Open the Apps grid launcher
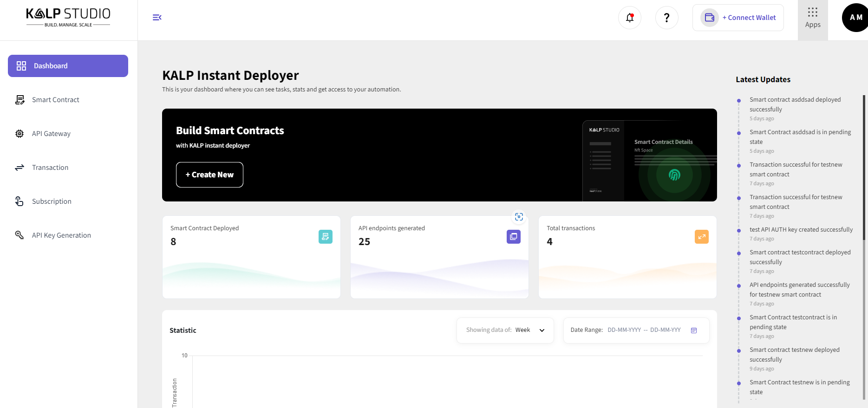 (x=812, y=19)
